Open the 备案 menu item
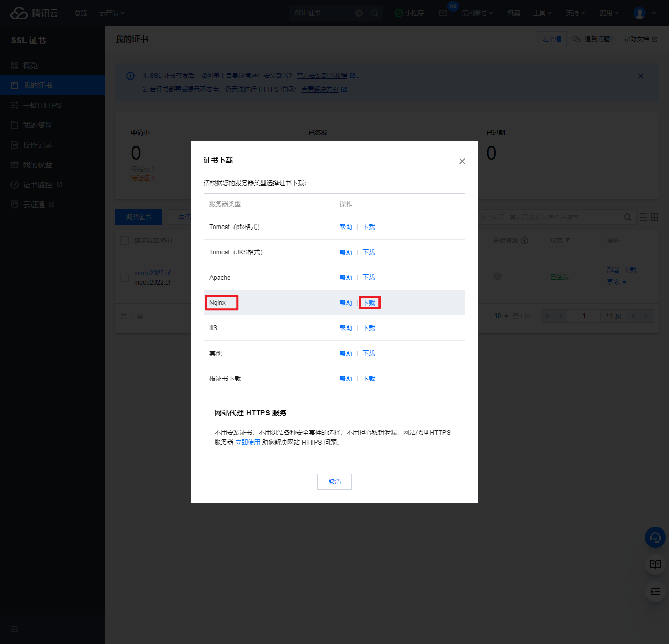 [514, 13]
